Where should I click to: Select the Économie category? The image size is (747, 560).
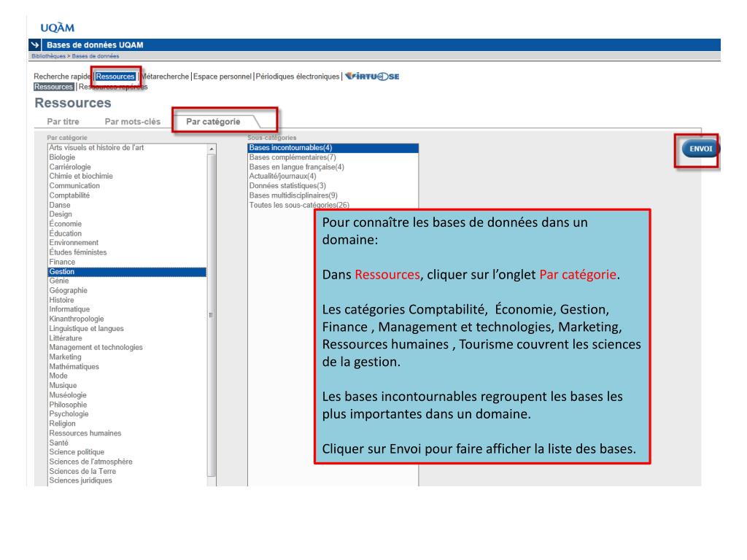tap(127, 224)
